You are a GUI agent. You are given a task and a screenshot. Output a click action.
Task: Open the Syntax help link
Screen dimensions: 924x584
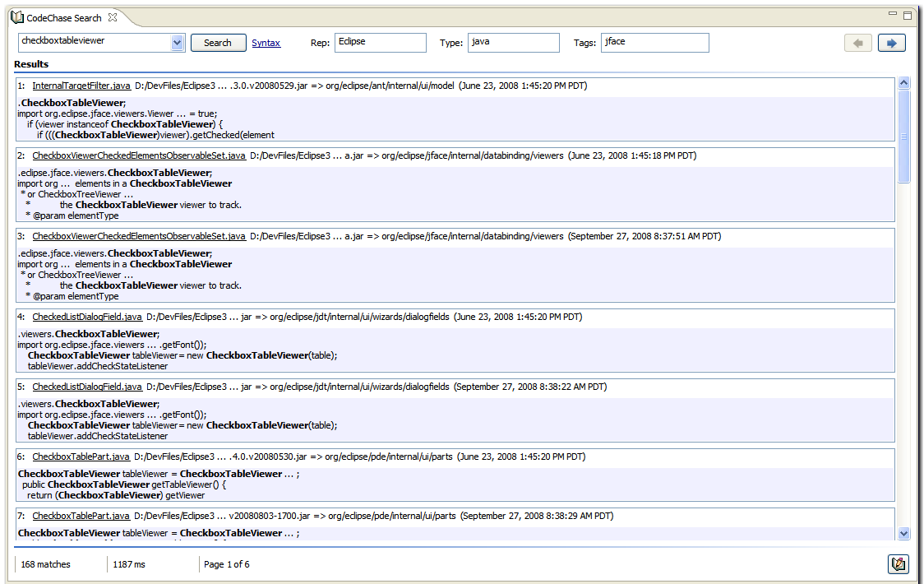click(266, 43)
